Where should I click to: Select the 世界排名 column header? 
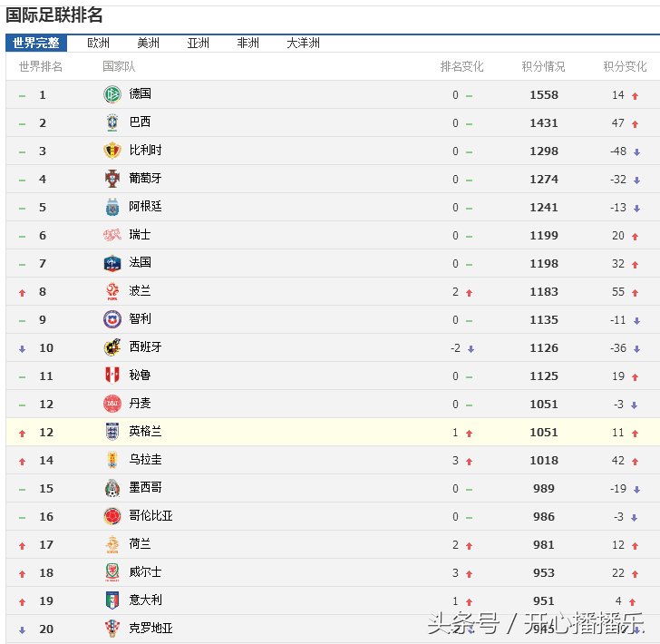click(x=41, y=66)
